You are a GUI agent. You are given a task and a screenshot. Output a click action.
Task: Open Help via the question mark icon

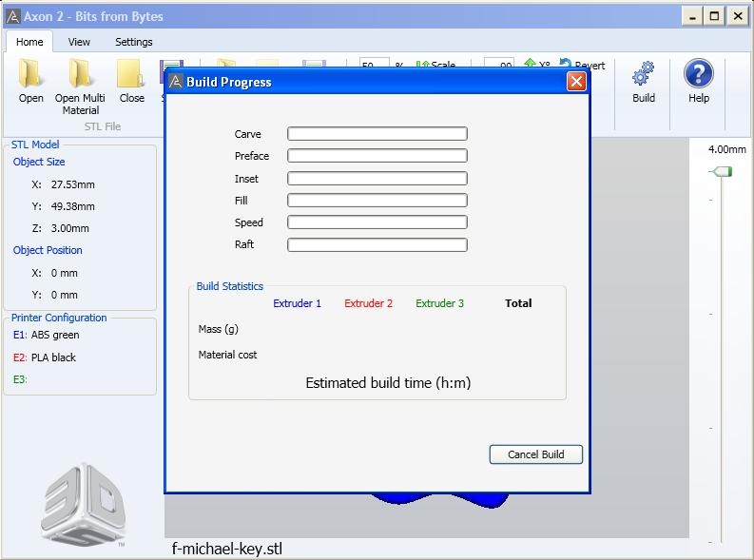coord(698,73)
